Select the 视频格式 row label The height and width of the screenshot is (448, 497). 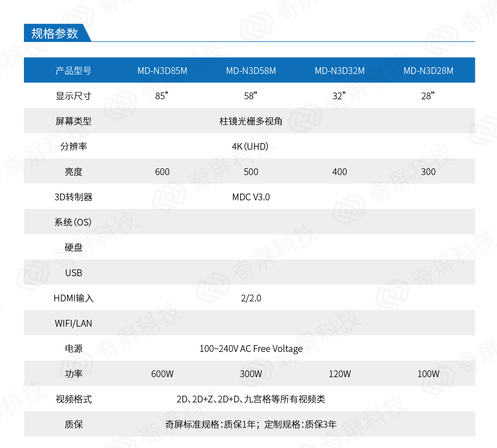pyautogui.click(x=74, y=399)
